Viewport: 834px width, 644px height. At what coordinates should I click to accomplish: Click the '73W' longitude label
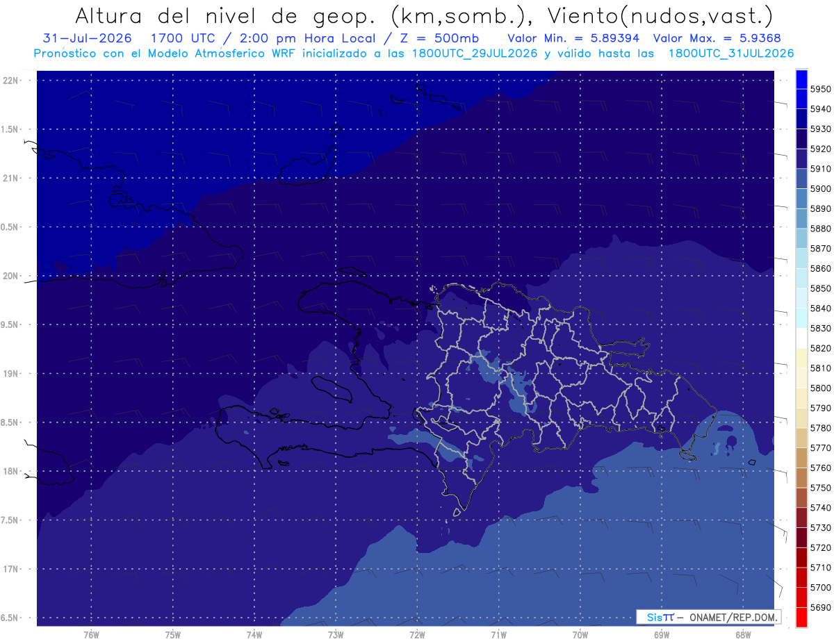pos(336,635)
